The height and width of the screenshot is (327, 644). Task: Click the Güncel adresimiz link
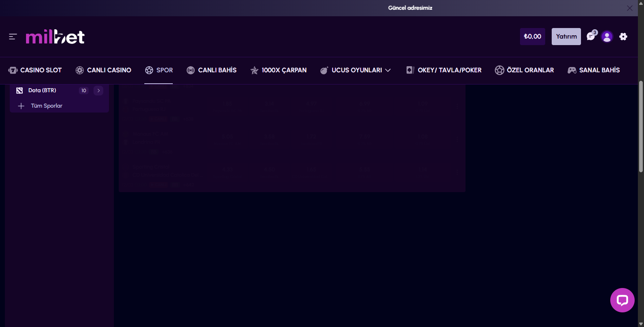pyautogui.click(x=410, y=8)
